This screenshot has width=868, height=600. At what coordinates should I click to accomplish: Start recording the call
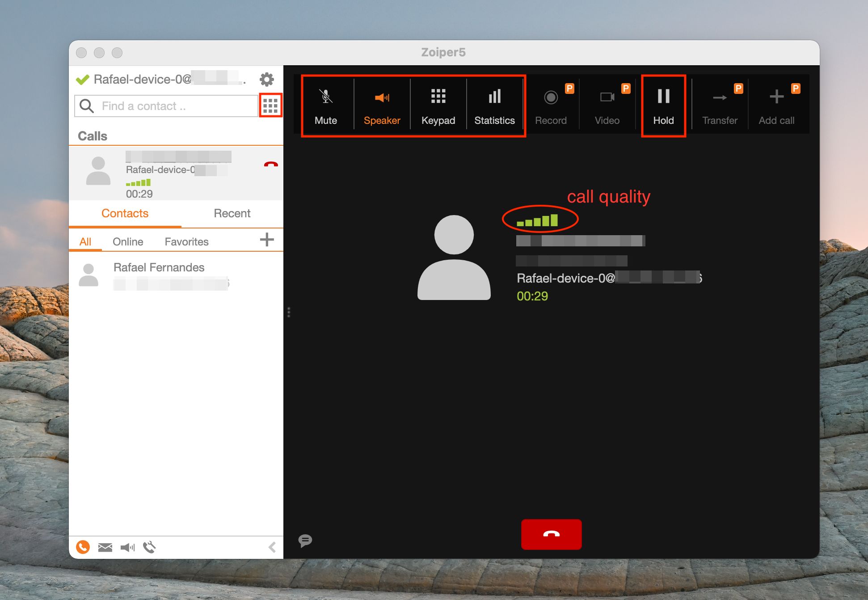tap(551, 105)
